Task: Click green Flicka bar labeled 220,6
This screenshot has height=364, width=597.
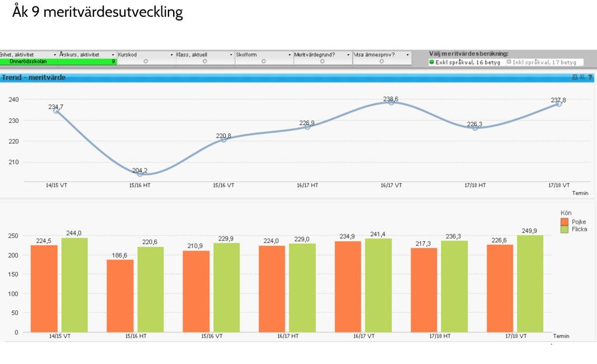Action: pos(151,289)
